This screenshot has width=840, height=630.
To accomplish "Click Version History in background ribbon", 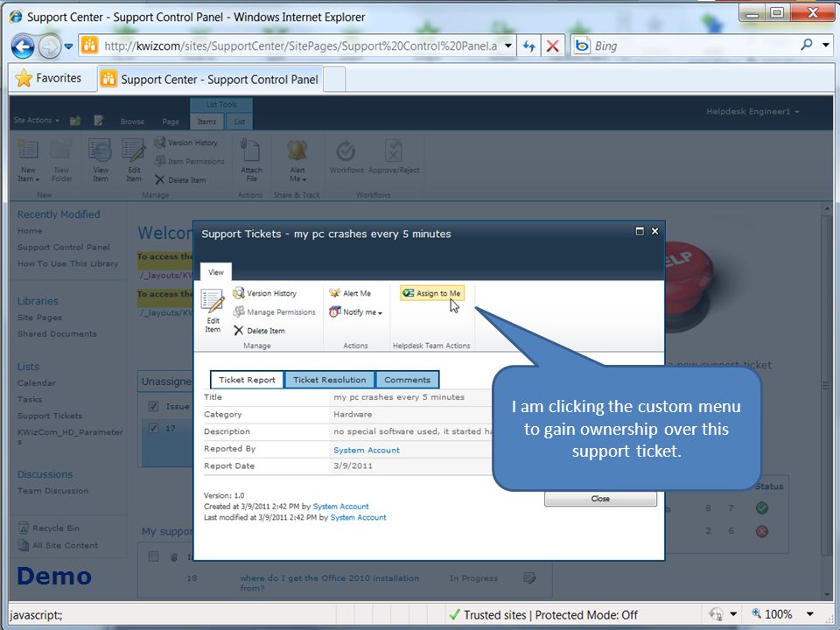I will pyautogui.click(x=186, y=143).
